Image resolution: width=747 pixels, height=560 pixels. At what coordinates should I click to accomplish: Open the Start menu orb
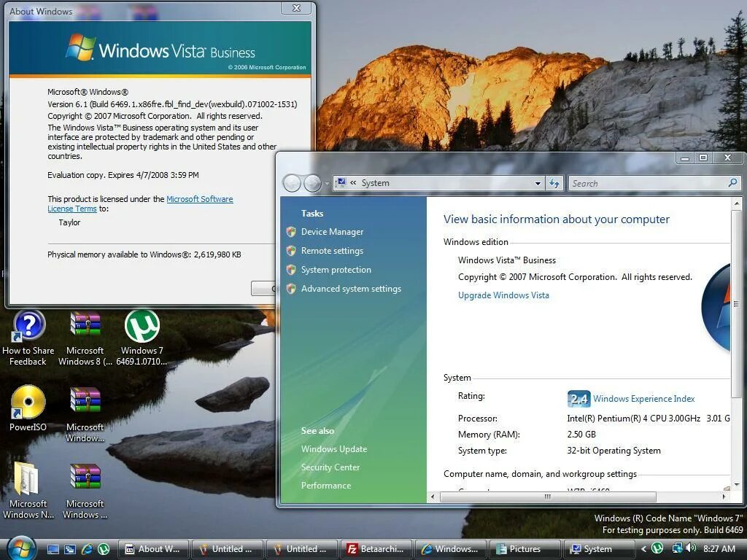(x=20, y=548)
